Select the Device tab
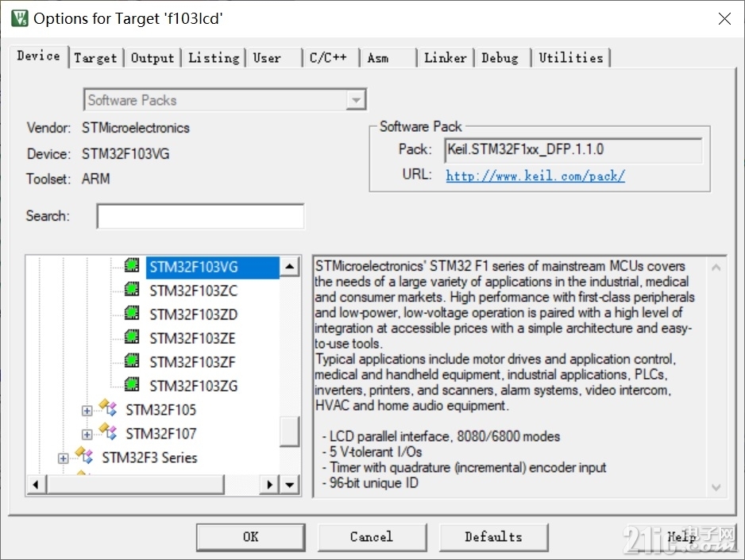The height and width of the screenshot is (560, 745). coord(38,56)
